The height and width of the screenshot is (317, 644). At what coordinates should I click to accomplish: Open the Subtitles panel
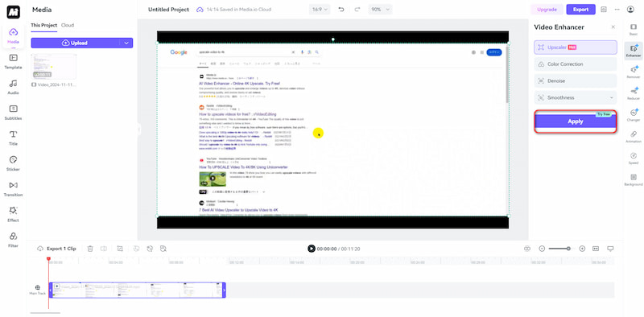click(13, 113)
